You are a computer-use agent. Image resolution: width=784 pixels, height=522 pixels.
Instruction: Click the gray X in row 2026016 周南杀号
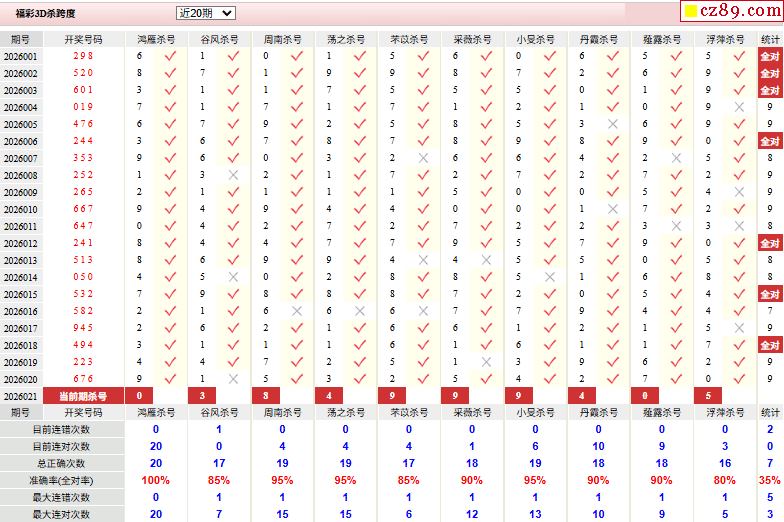tap(296, 311)
